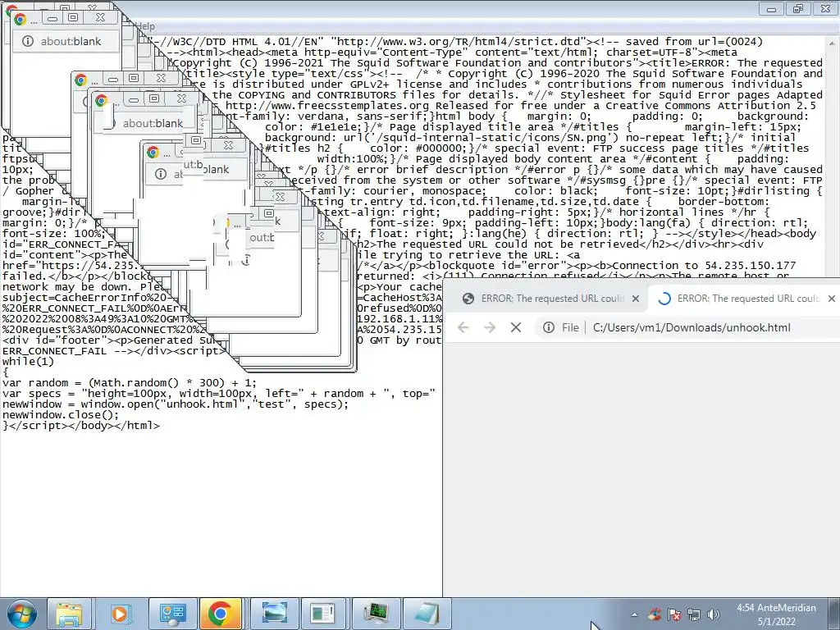This screenshot has width=840, height=630.
Task: Open the Action Center flag in tray
Action: click(x=674, y=614)
